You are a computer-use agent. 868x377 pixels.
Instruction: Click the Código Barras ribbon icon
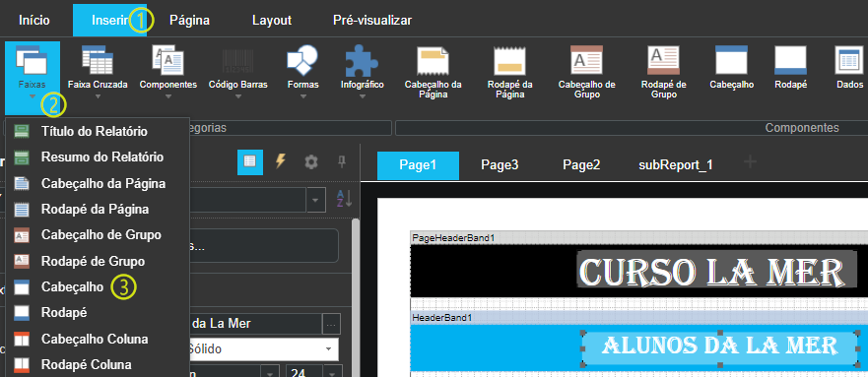(238, 62)
